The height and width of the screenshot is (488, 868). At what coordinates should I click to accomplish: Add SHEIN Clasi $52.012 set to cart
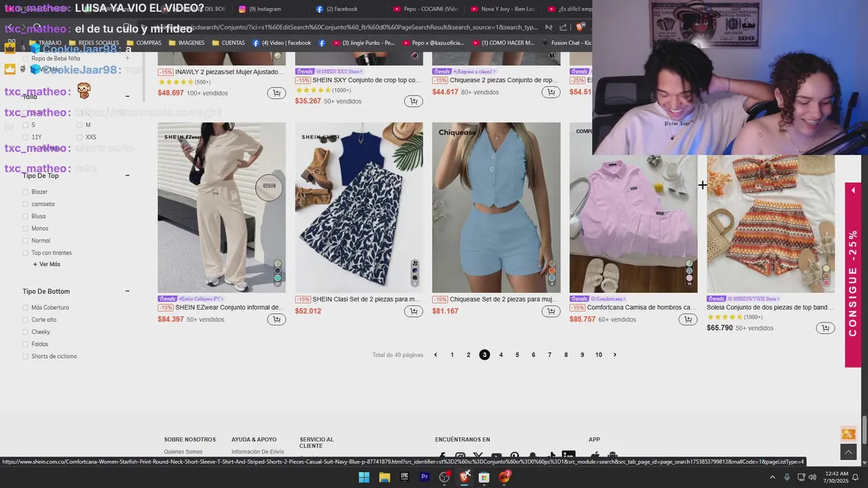click(413, 311)
